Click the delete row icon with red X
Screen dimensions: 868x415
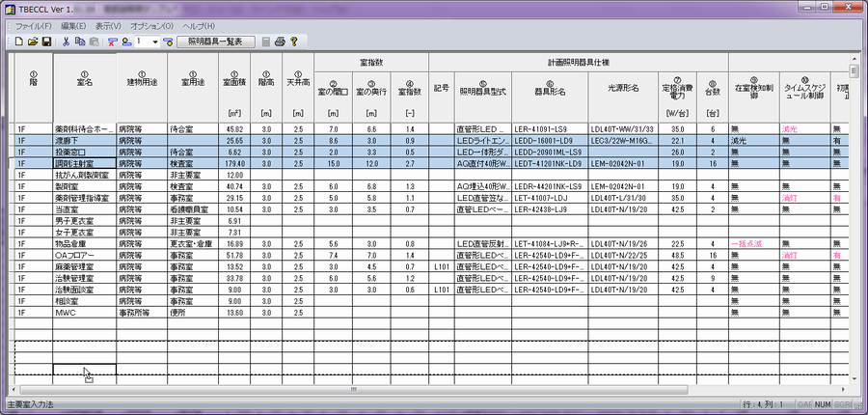point(112,42)
